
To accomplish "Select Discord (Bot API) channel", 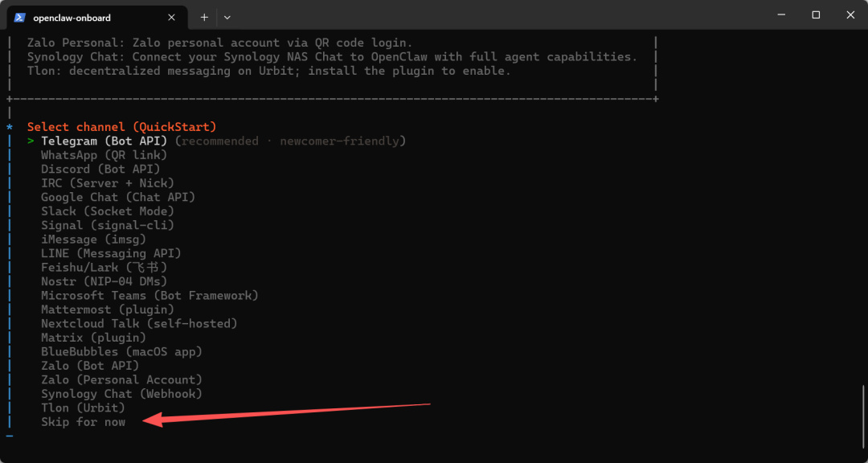I will [100, 170].
